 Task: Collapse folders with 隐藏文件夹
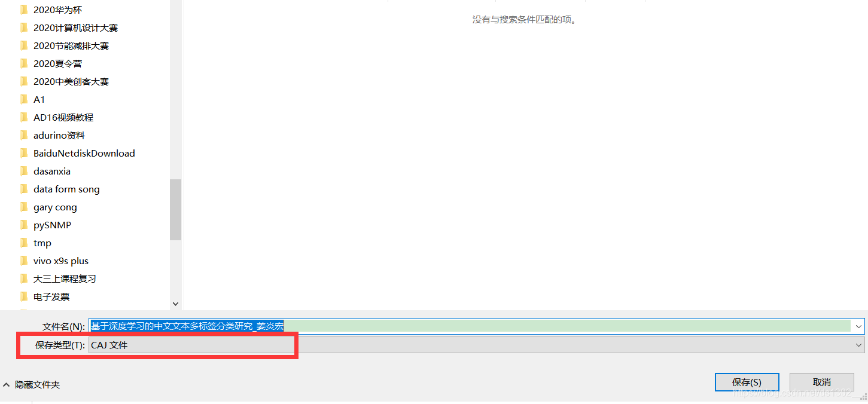coord(32,384)
